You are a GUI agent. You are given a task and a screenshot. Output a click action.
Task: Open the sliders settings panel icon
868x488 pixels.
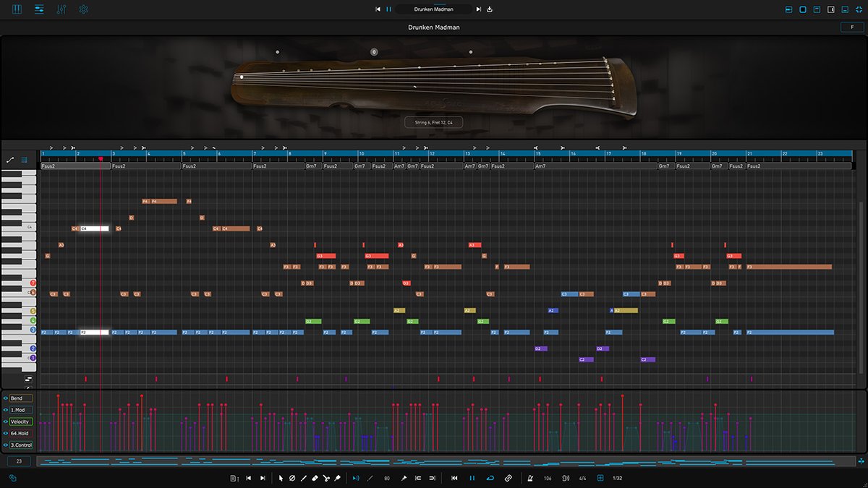39,9
